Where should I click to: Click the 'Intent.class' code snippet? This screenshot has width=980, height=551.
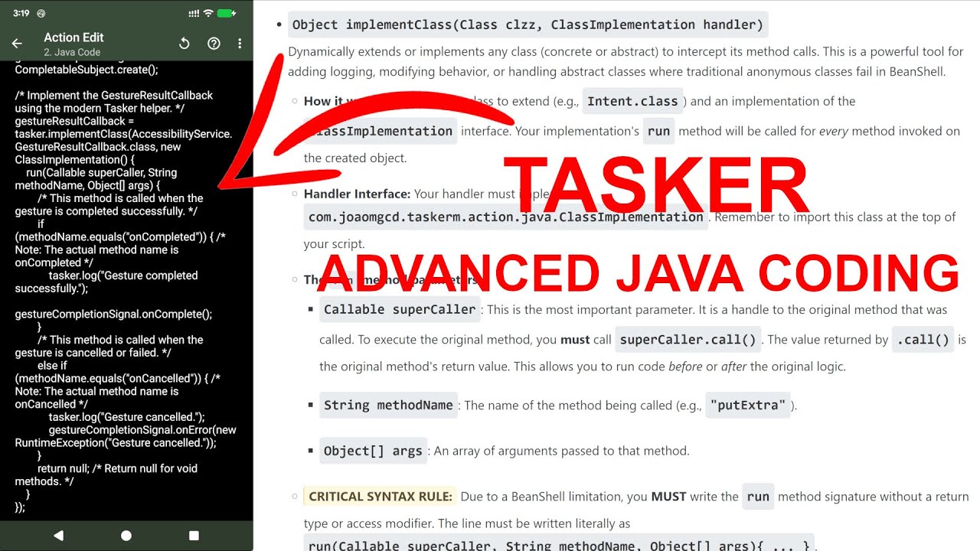coord(632,101)
